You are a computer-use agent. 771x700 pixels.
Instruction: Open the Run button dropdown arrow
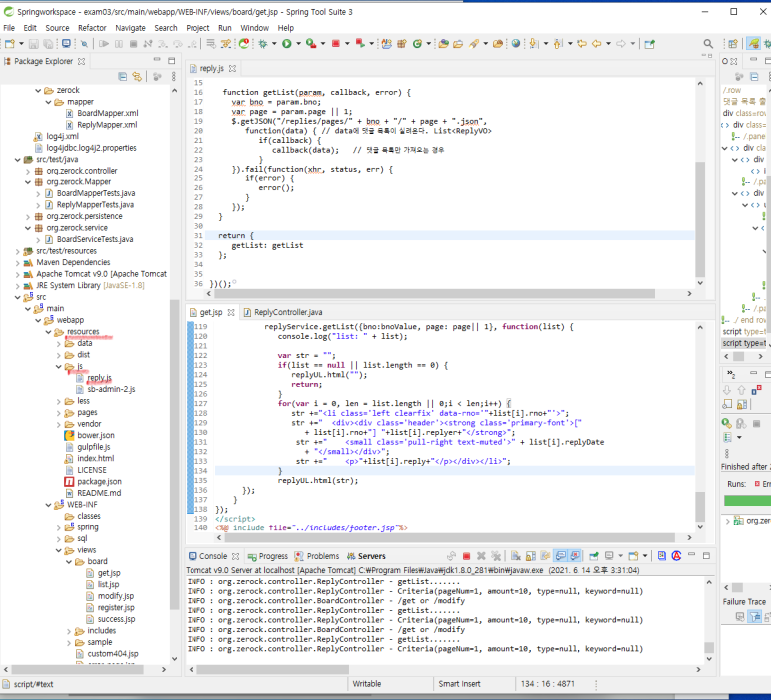(x=298, y=44)
